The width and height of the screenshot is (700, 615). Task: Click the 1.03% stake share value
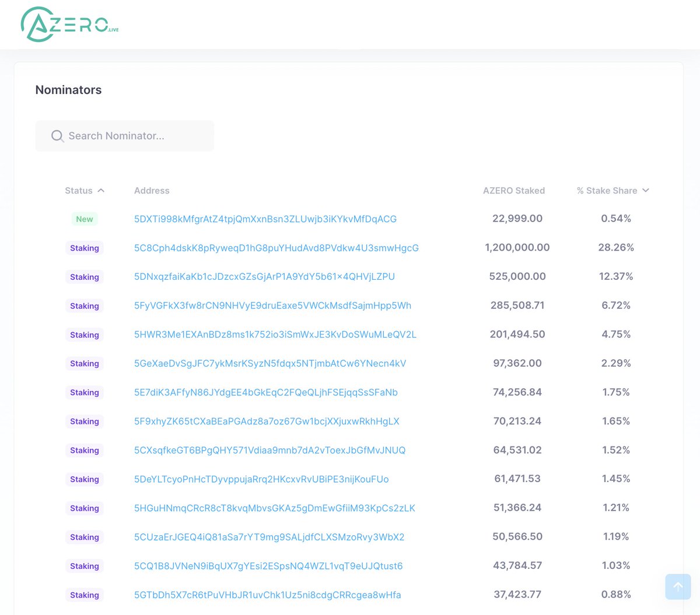(616, 565)
